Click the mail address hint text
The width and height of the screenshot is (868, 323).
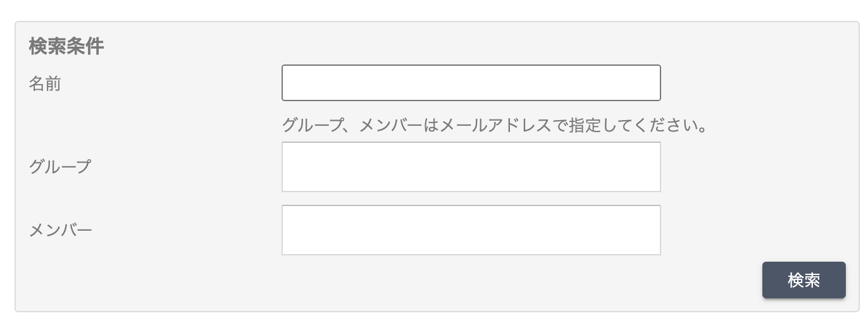pos(494,125)
